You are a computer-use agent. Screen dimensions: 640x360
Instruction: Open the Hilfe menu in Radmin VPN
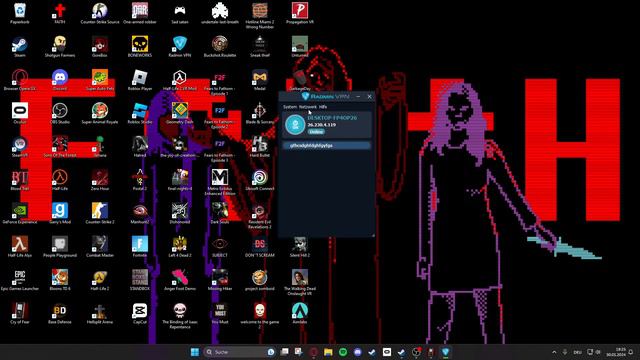pos(323,107)
